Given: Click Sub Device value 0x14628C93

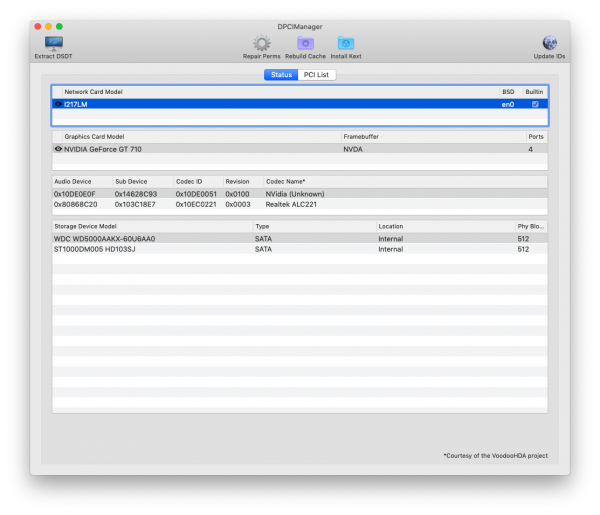Looking at the screenshot, I should tap(136, 194).
